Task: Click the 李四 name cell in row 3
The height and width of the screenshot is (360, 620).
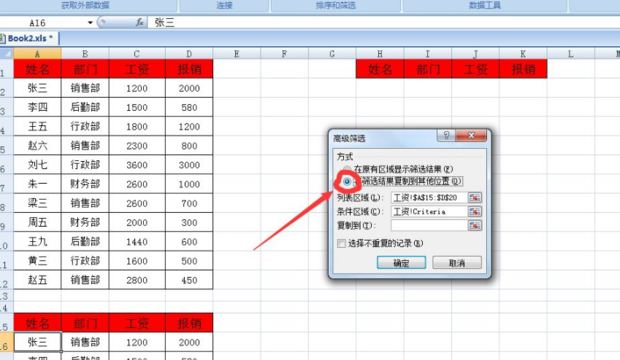Action: click(x=38, y=107)
